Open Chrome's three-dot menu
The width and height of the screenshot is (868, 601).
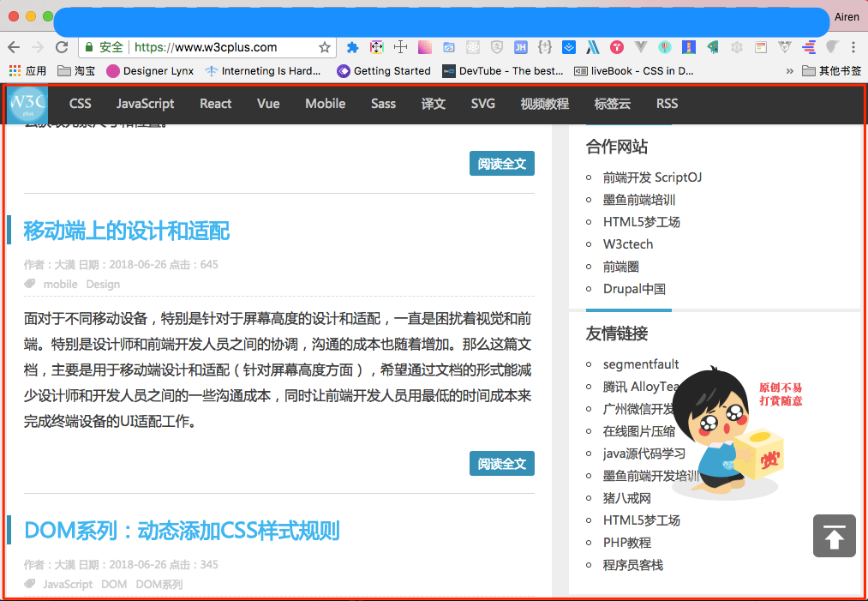coord(853,48)
